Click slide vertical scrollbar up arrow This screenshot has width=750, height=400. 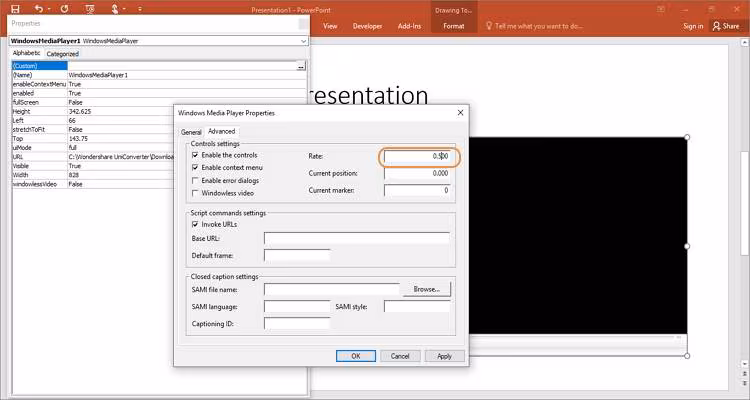(745, 43)
